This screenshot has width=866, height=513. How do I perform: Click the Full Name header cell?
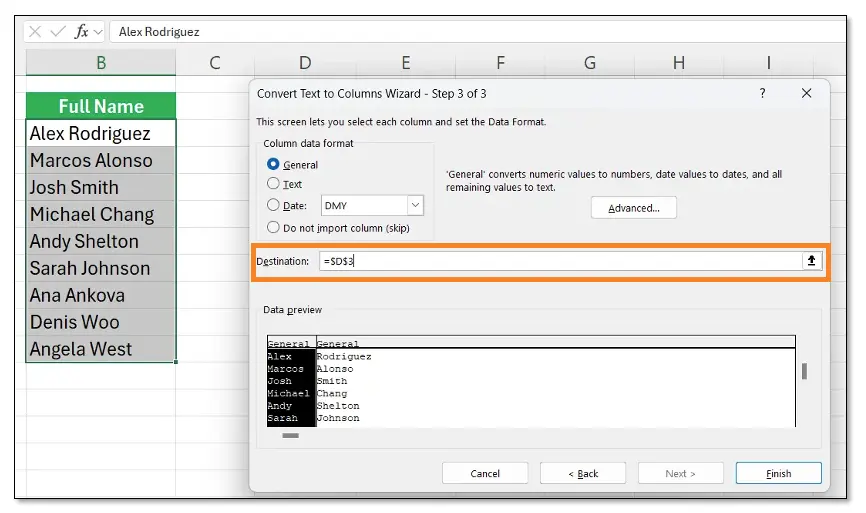(x=101, y=106)
